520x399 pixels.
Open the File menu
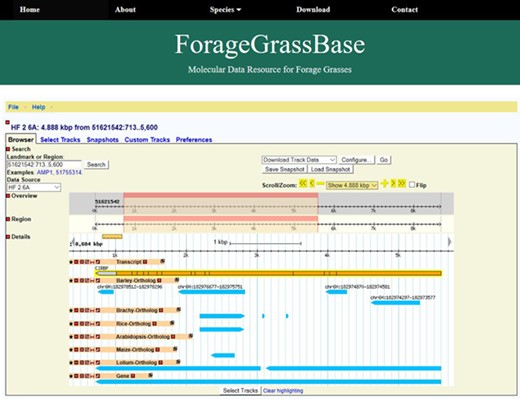tap(13, 107)
